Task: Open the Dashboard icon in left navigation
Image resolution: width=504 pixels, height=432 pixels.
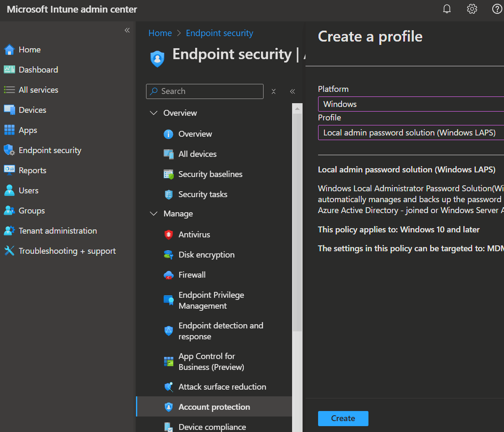Action: (x=9, y=70)
